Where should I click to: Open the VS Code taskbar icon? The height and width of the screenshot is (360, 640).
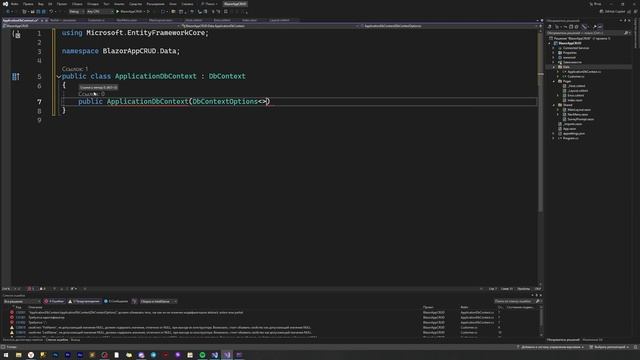[215, 355]
